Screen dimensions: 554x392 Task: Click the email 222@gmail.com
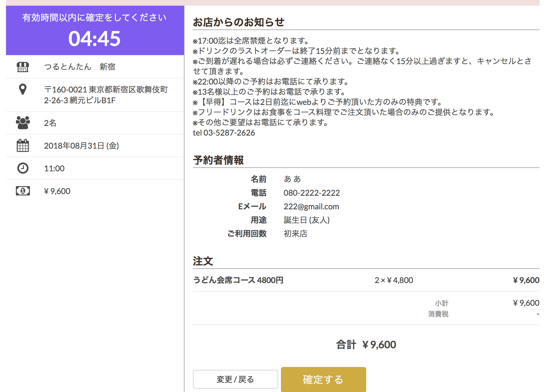point(311,206)
